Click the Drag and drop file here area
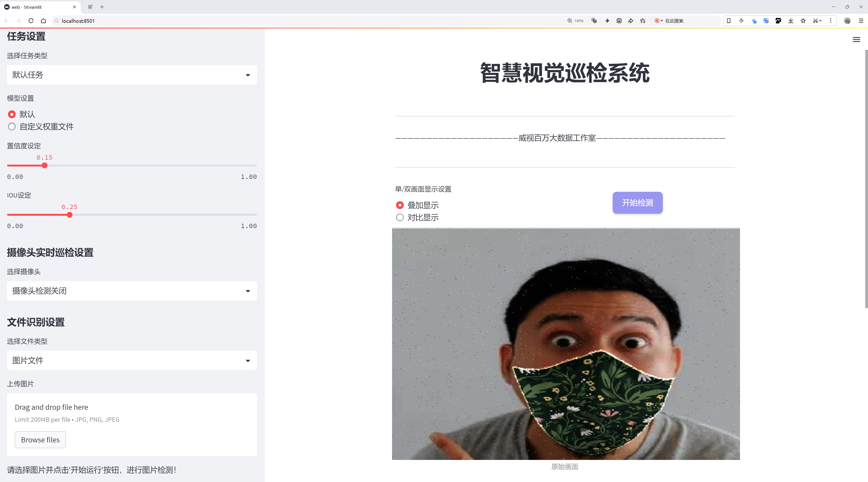The width and height of the screenshot is (868, 482). tap(132, 425)
